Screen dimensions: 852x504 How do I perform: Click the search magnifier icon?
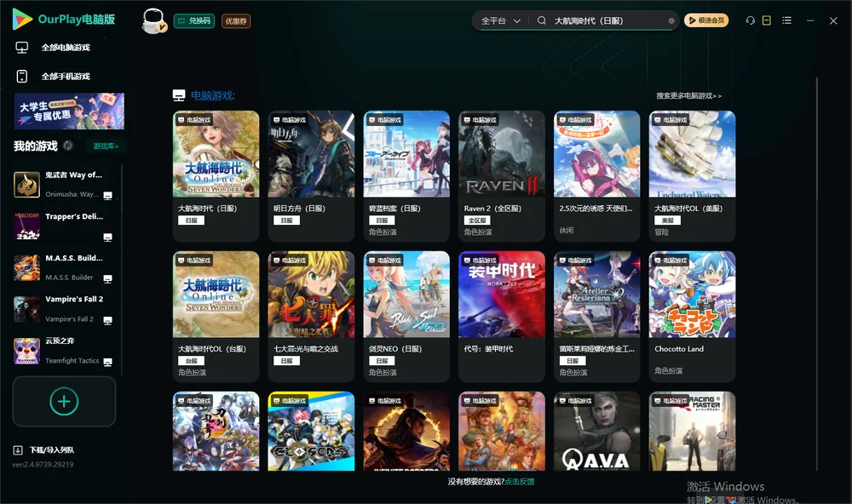click(542, 20)
